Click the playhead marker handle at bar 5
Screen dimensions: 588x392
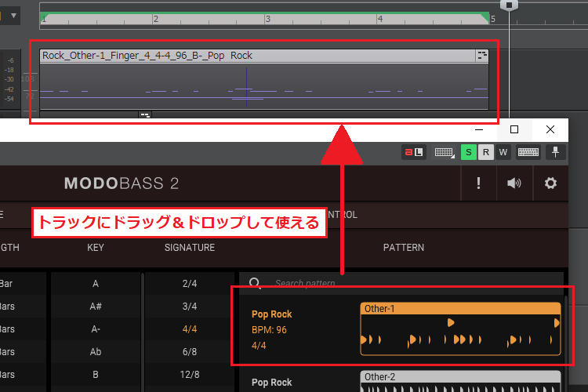tap(509, 5)
